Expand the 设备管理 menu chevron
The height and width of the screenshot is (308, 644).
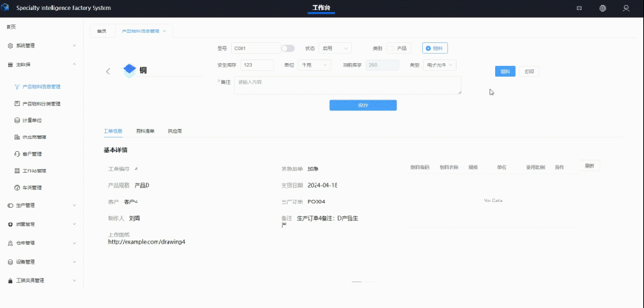pyautogui.click(x=74, y=262)
